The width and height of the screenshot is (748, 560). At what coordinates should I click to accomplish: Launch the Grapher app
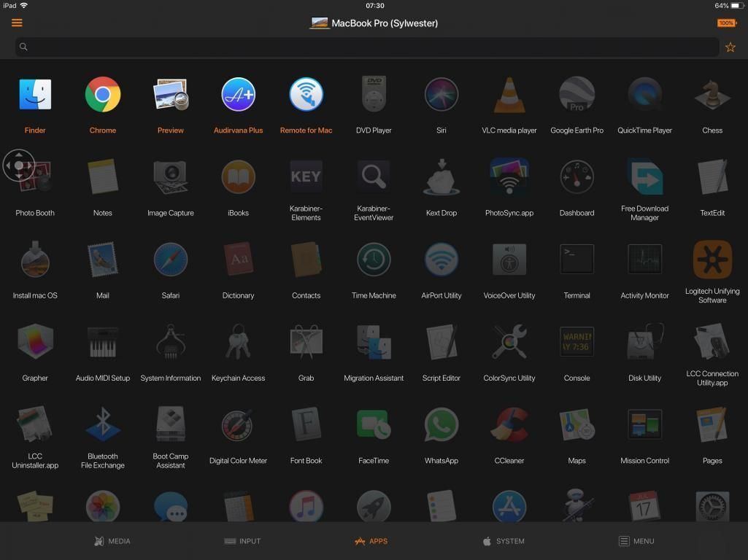[35, 342]
